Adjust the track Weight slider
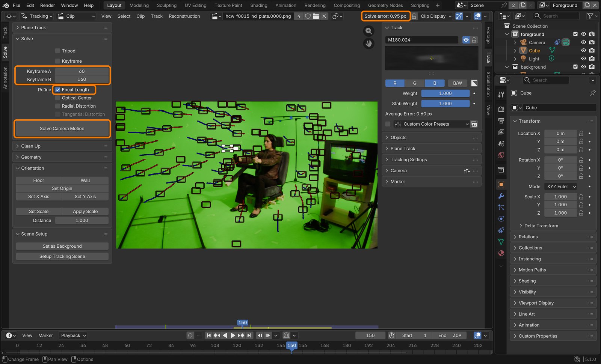The height and width of the screenshot is (364, 601). pyautogui.click(x=445, y=93)
